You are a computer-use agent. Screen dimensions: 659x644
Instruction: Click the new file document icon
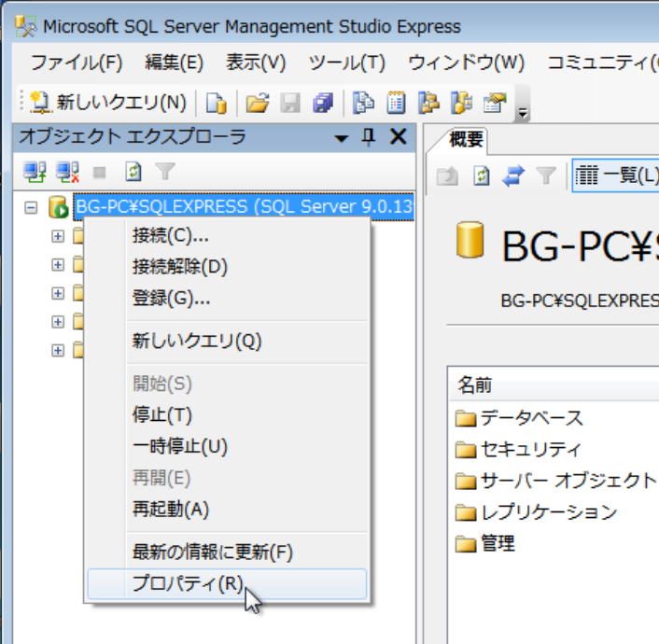217,103
